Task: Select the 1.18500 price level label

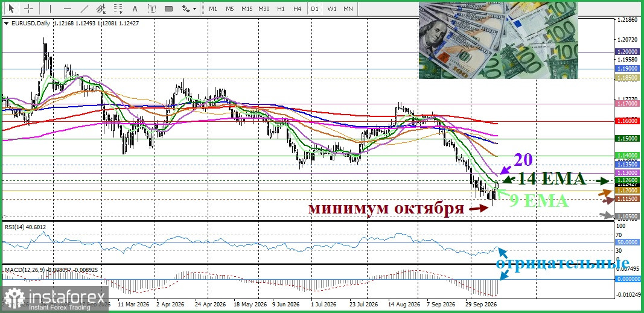Action: [628, 78]
